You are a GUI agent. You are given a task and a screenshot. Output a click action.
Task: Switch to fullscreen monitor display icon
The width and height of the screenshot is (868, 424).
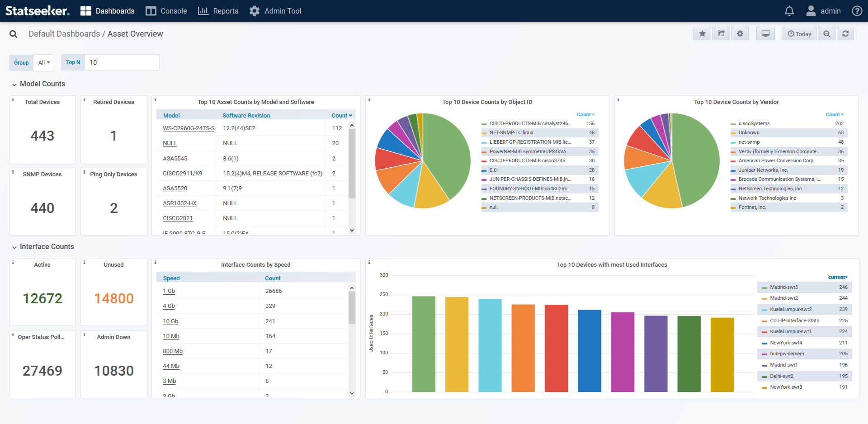pyautogui.click(x=765, y=33)
